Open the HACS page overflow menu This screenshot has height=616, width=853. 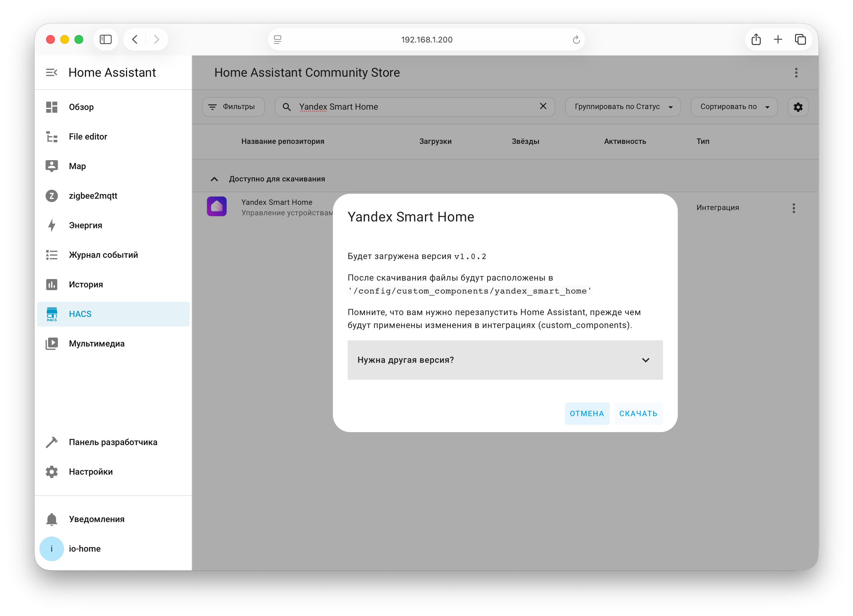pyautogui.click(x=796, y=73)
